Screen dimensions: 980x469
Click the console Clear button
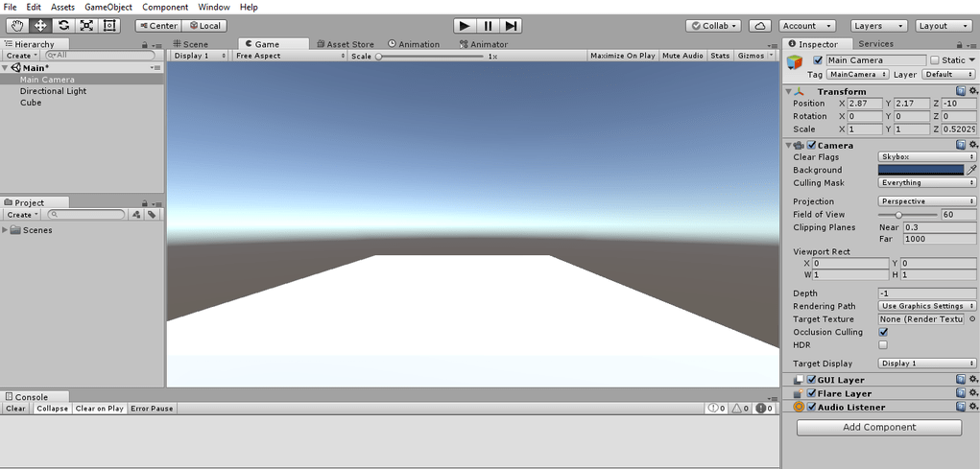click(15, 409)
